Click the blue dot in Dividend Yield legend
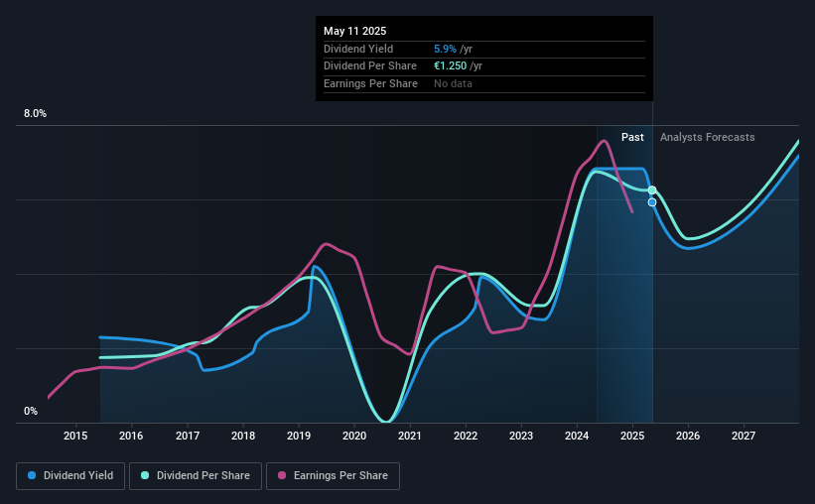Screen dimensions: 815x504 (32, 475)
